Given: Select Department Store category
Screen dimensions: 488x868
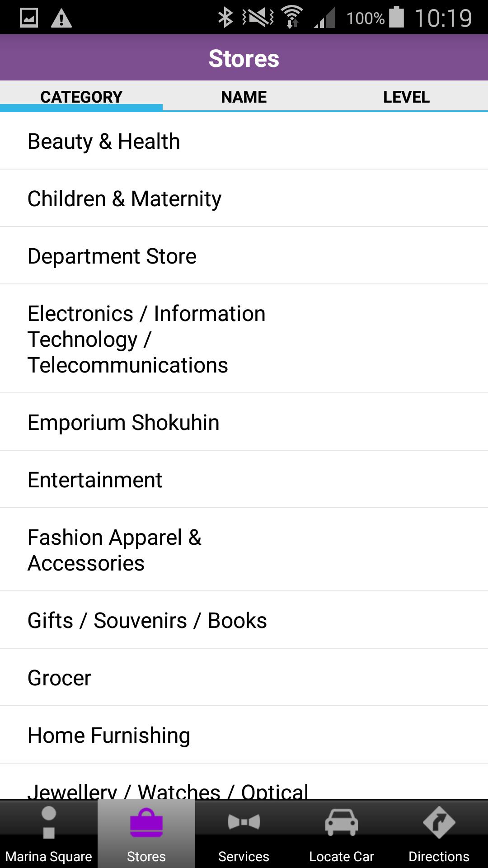Looking at the screenshot, I should click(x=112, y=256).
